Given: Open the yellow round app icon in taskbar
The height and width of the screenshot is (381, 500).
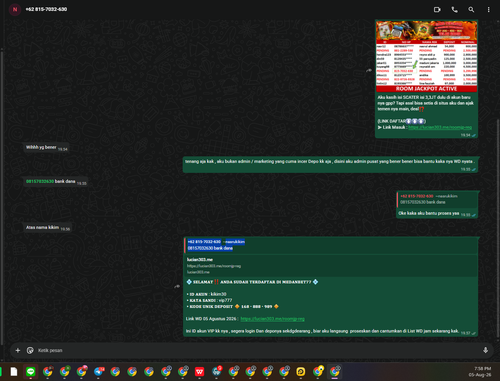Looking at the screenshot, I should coord(301,371).
